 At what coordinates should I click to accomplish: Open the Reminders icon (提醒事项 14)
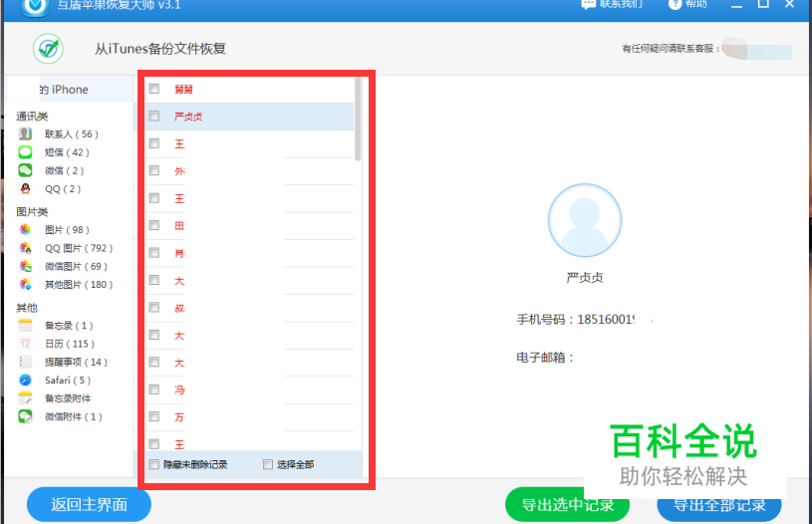click(x=25, y=362)
